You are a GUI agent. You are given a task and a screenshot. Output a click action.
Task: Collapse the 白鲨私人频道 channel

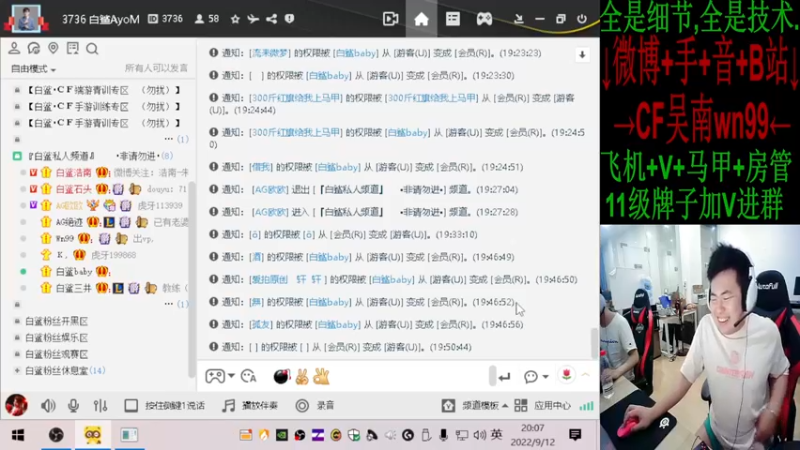(x=17, y=156)
